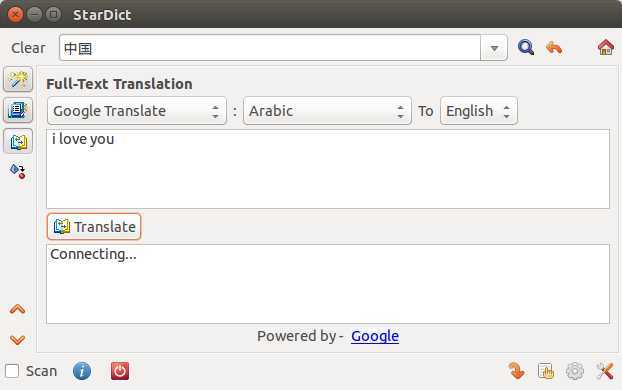Viewport: 622px width, 390px height.
Task: Click the orange down-curved arrow icon
Action: (x=516, y=371)
